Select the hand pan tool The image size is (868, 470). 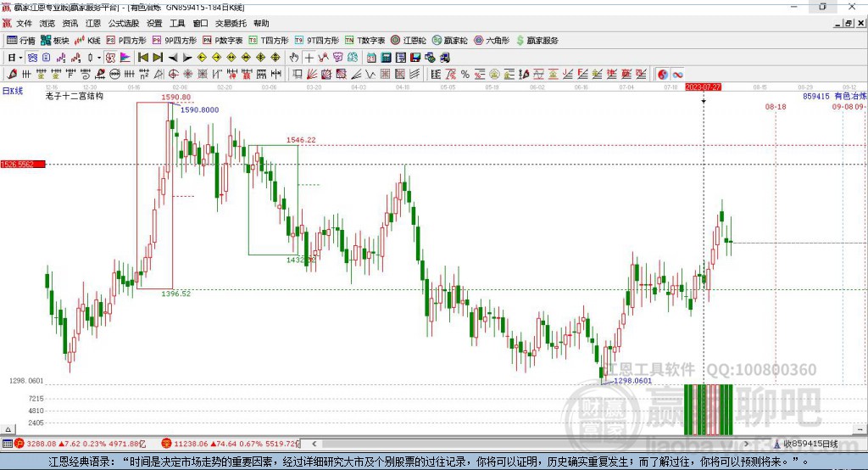tap(294, 58)
